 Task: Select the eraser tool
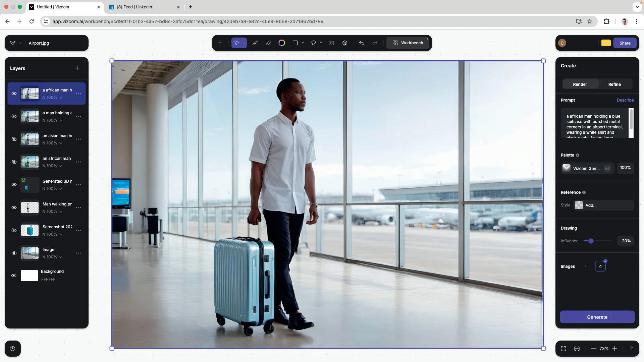(268, 43)
